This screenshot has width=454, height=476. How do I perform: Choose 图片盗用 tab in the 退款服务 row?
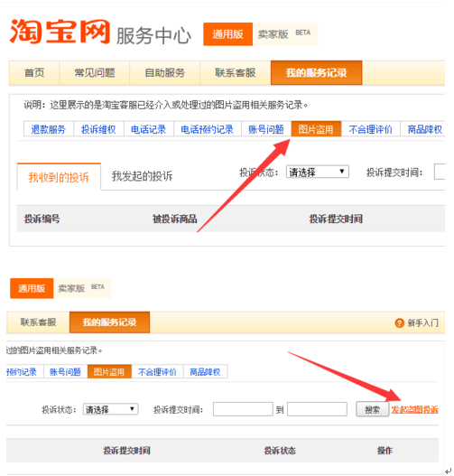point(316,129)
